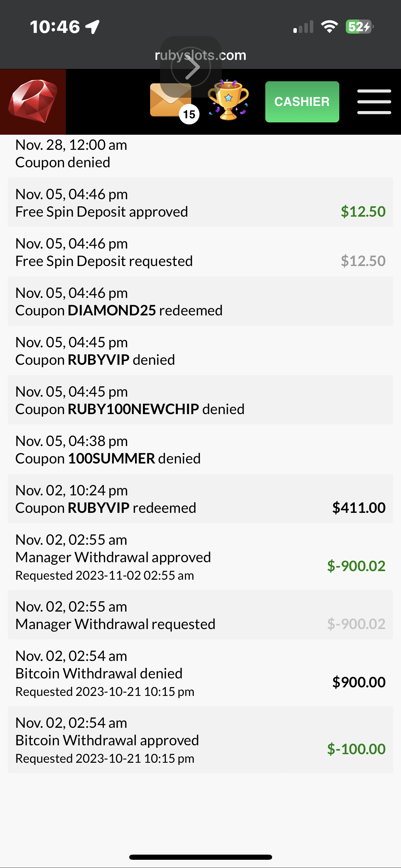Tap Bitcoin Withdrawal denied $900.00 row
Image resolution: width=401 pixels, height=868 pixels.
[x=200, y=673]
